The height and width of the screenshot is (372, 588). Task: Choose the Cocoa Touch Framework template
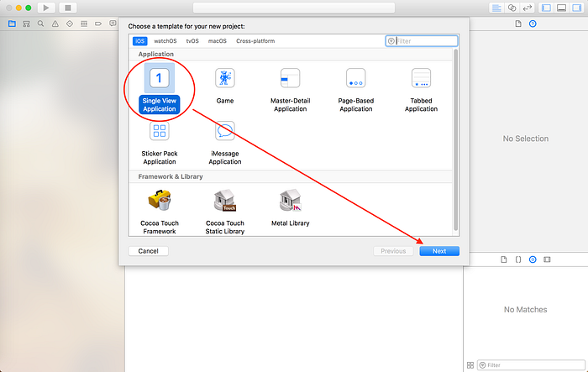[x=160, y=212]
